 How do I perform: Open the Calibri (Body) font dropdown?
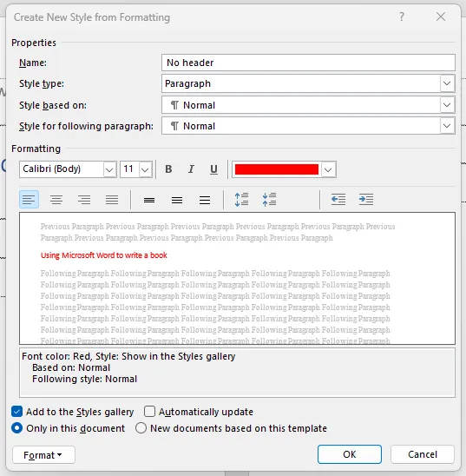pyautogui.click(x=109, y=169)
